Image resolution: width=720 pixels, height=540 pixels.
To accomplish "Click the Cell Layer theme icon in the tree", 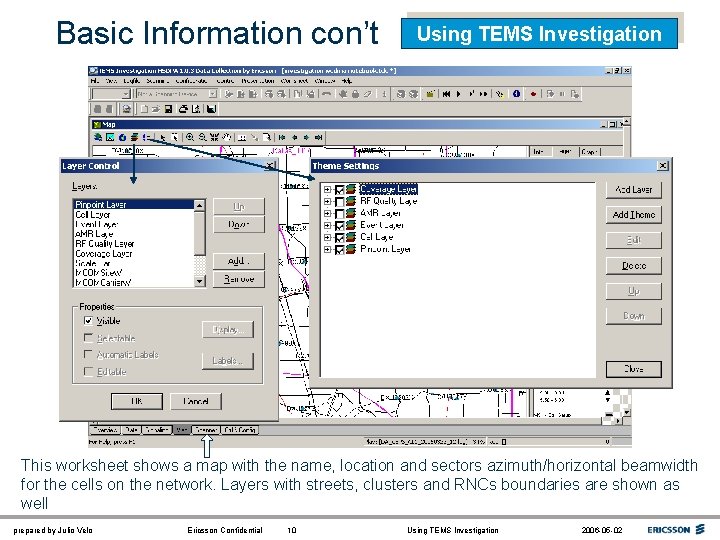I will [x=351, y=237].
